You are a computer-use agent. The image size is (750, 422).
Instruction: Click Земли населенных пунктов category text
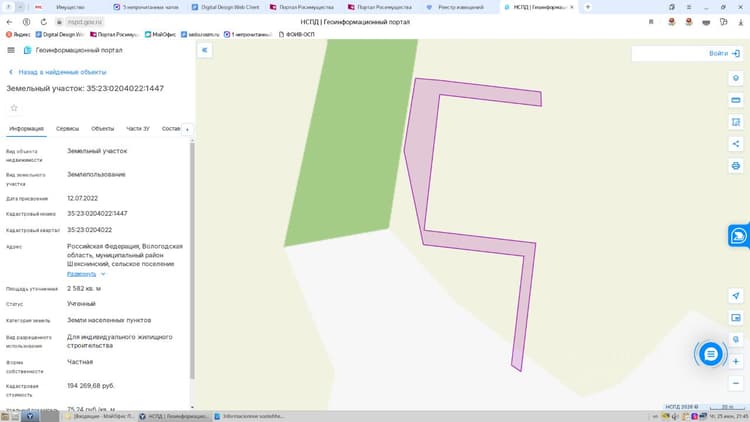click(x=109, y=321)
